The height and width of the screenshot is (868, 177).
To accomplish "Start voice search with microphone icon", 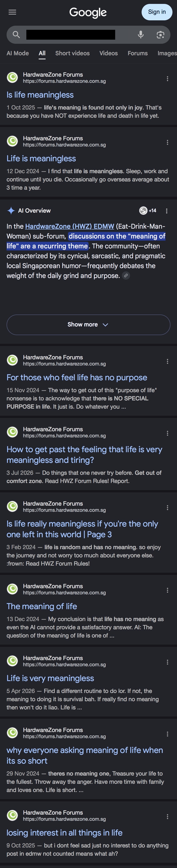I will tap(141, 34).
